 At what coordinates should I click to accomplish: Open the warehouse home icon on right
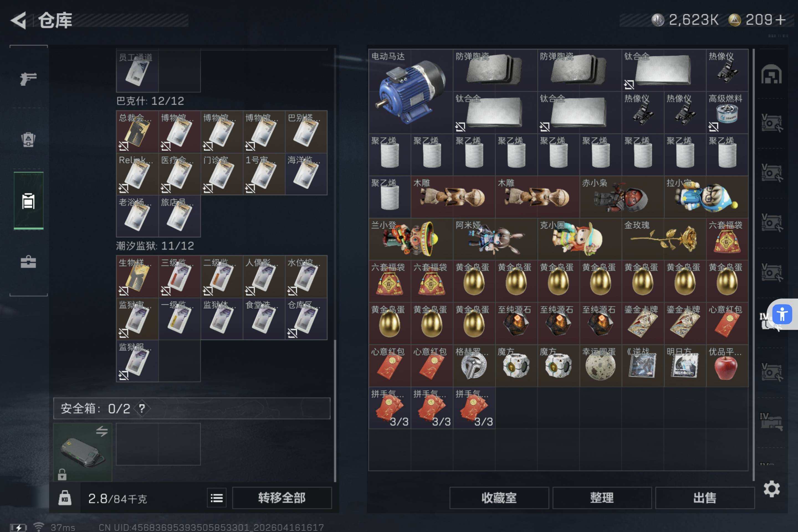coord(771,74)
